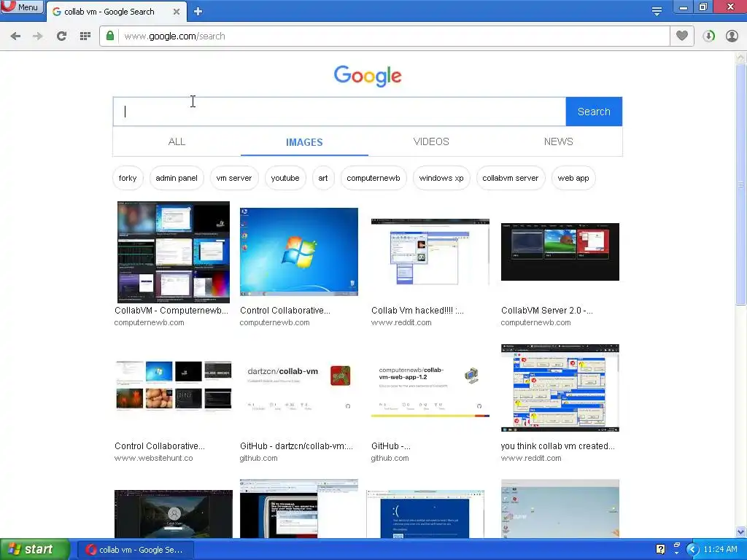747x560 pixels.
Task: Switch to the VIDEOS tab
Action: pyautogui.click(x=431, y=142)
